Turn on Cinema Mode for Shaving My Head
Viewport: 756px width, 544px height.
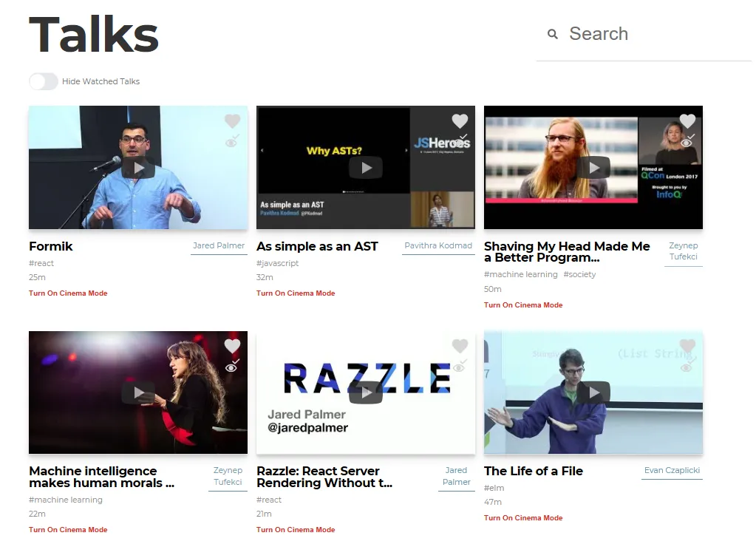coord(523,305)
